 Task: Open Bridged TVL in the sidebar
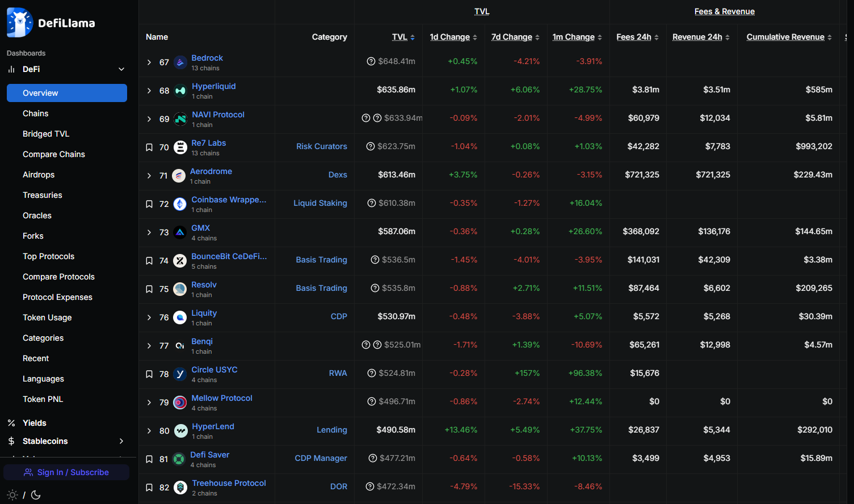pyautogui.click(x=46, y=134)
